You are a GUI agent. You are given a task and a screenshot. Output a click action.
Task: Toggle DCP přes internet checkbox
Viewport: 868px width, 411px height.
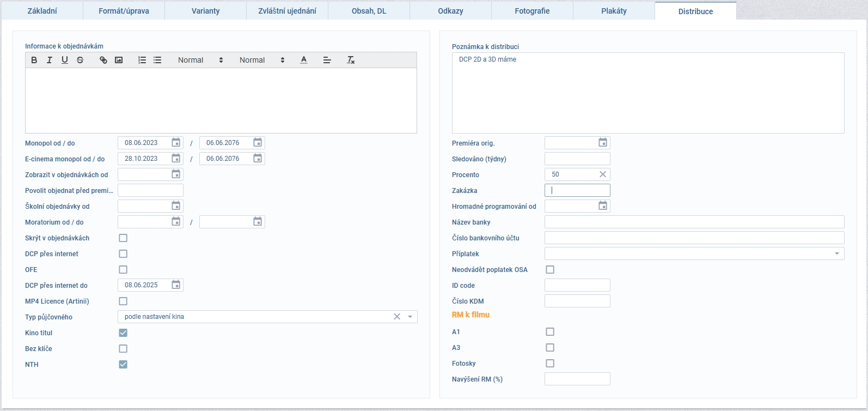tap(123, 254)
